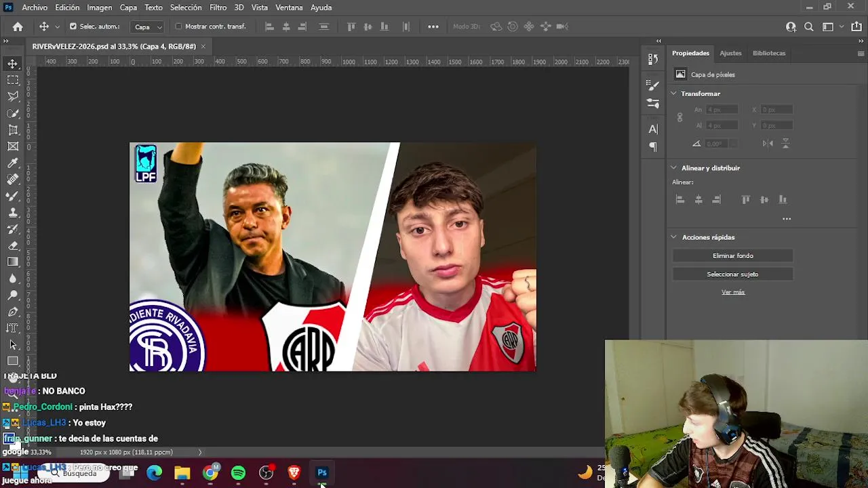Select the Eyedropper tool
868x488 pixels.
coord(13,163)
